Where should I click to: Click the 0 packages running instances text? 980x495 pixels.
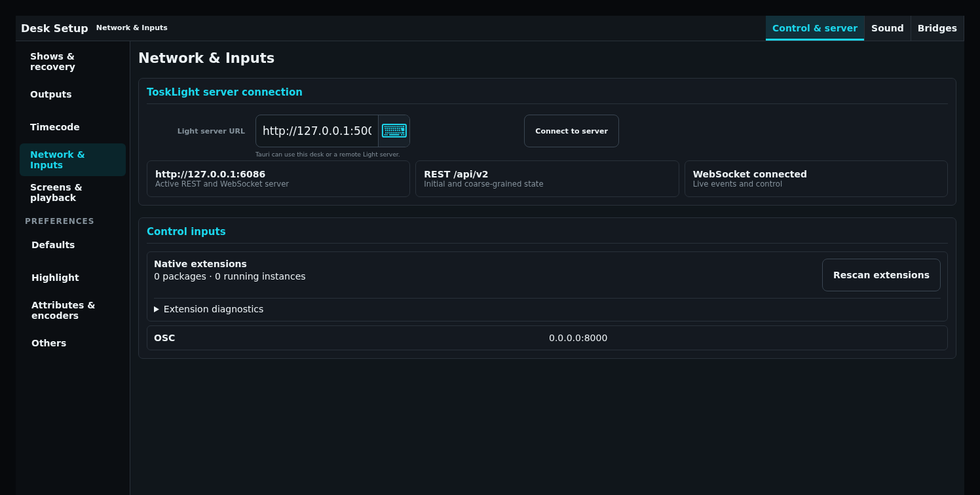[230, 276]
